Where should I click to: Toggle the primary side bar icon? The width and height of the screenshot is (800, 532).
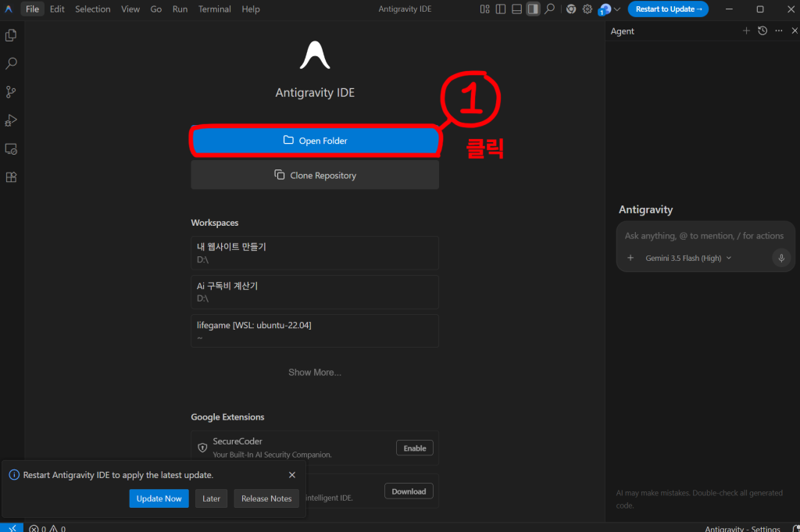point(501,9)
